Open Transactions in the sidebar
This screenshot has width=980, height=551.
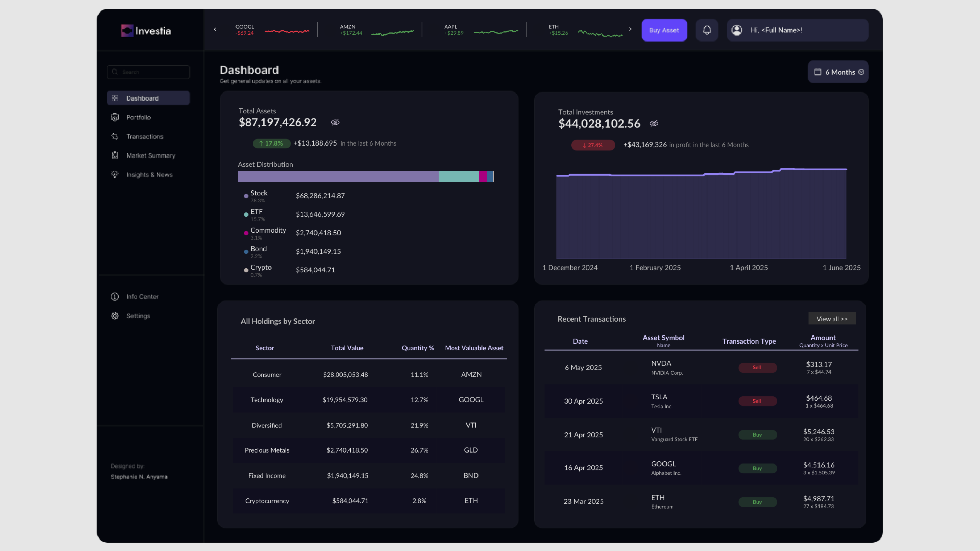tap(144, 137)
